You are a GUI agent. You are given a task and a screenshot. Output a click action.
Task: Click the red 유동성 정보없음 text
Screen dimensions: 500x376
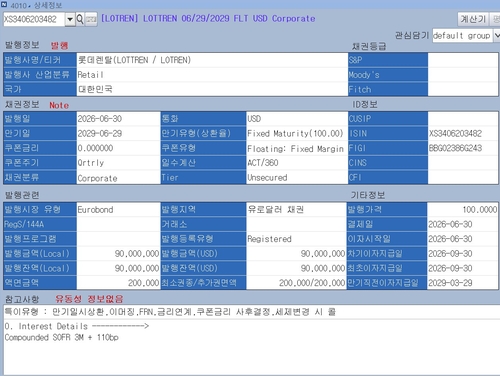(89, 299)
